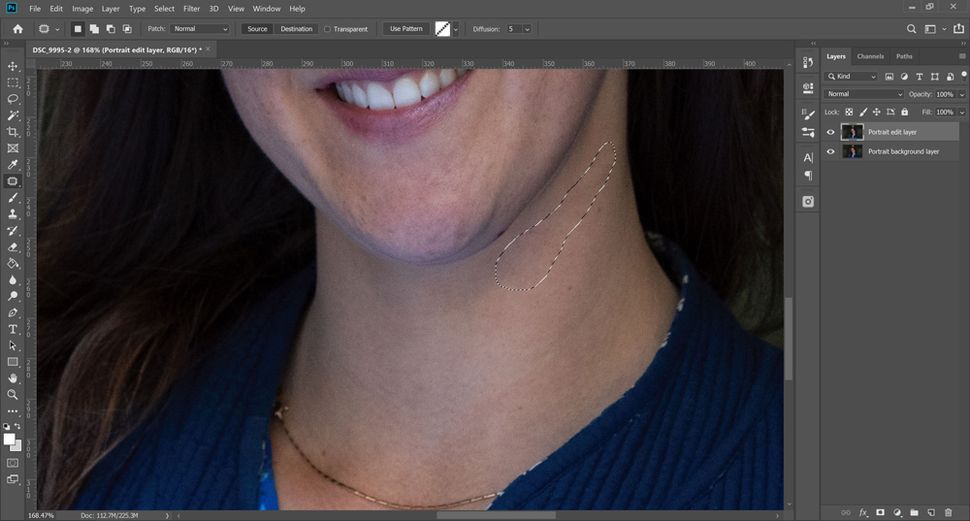Select the Move tool
This screenshot has height=521, width=970.
click(x=12, y=66)
